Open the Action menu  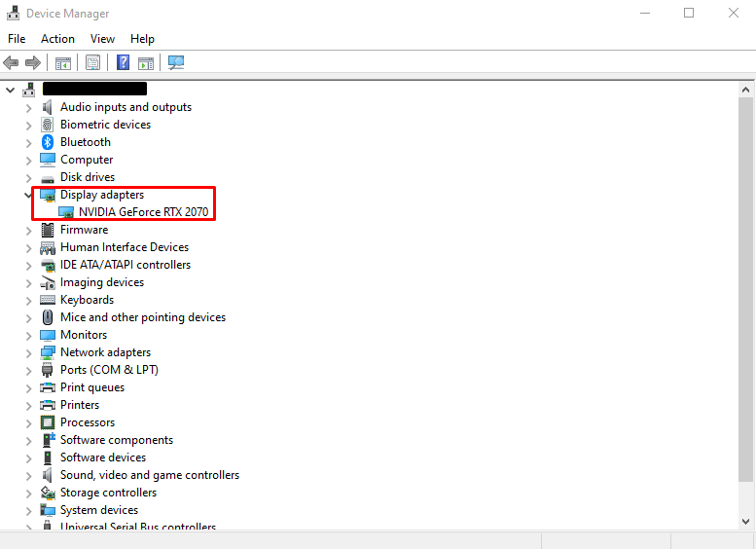57,39
